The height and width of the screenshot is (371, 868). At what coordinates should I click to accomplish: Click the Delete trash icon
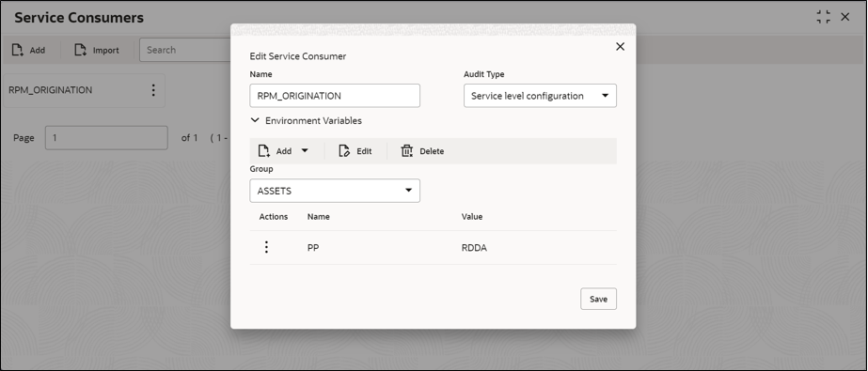click(x=407, y=151)
